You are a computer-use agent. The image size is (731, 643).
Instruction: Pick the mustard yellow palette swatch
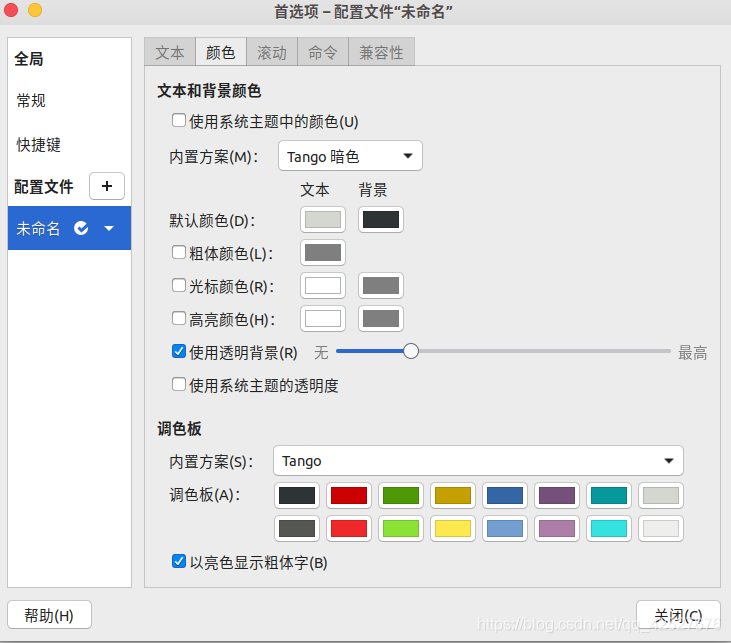[453, 495]
